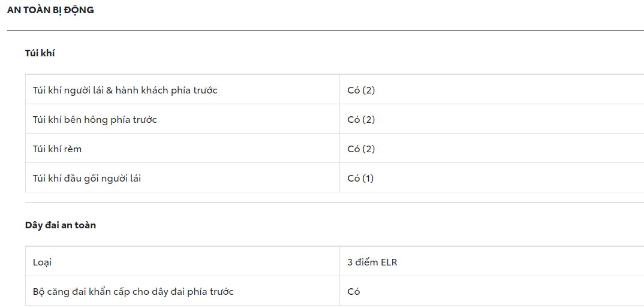Click the 'Có (2)' value beside Túi khí rèm
644x308 pixels.
point(361,149)
